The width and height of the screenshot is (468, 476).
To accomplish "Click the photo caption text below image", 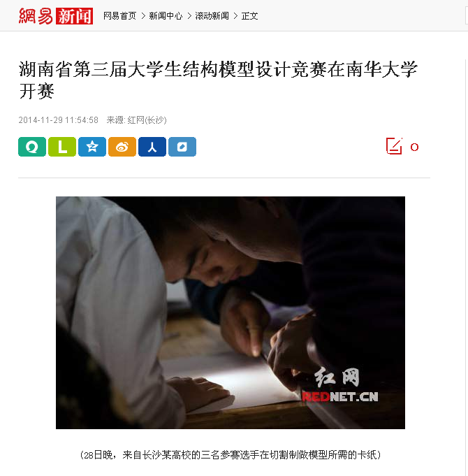I will 231,455.
